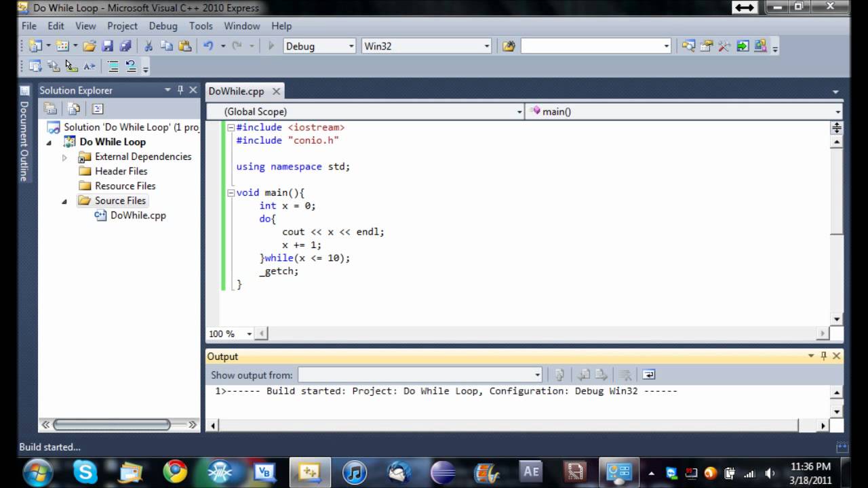Image resolution: width=868 pixels, height=488 pixels.
Task: Click the Properties icon in Solution Explorer toolbar
Action: [50, 108]
